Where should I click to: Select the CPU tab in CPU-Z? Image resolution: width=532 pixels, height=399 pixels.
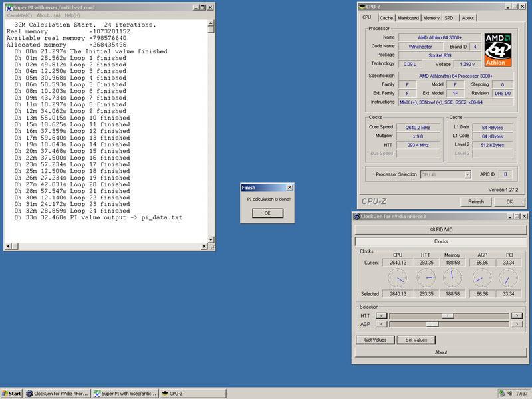367,17
